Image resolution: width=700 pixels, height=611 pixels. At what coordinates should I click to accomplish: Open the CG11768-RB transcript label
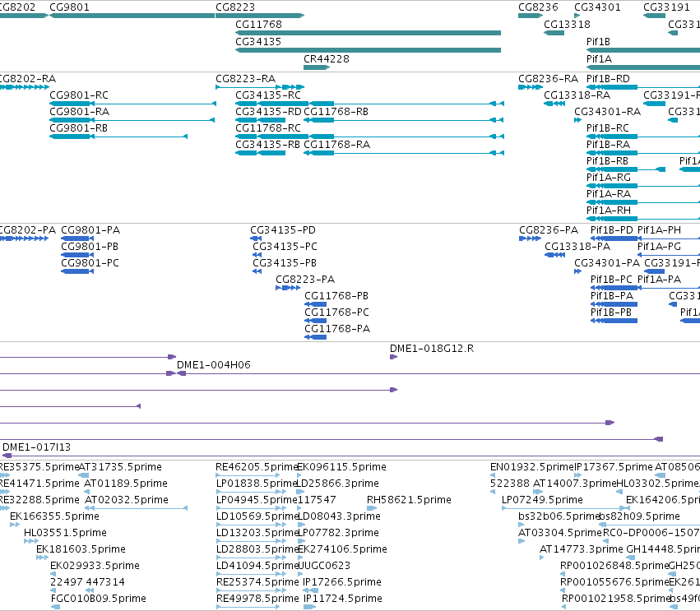(336, 112)
